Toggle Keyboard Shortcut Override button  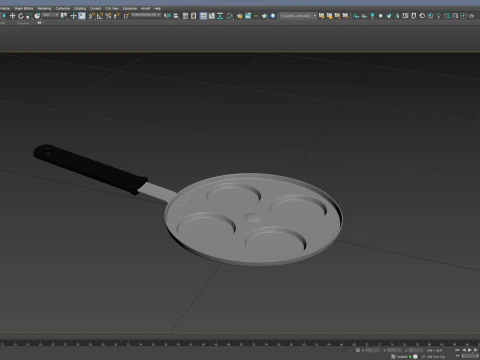point(82,16)
